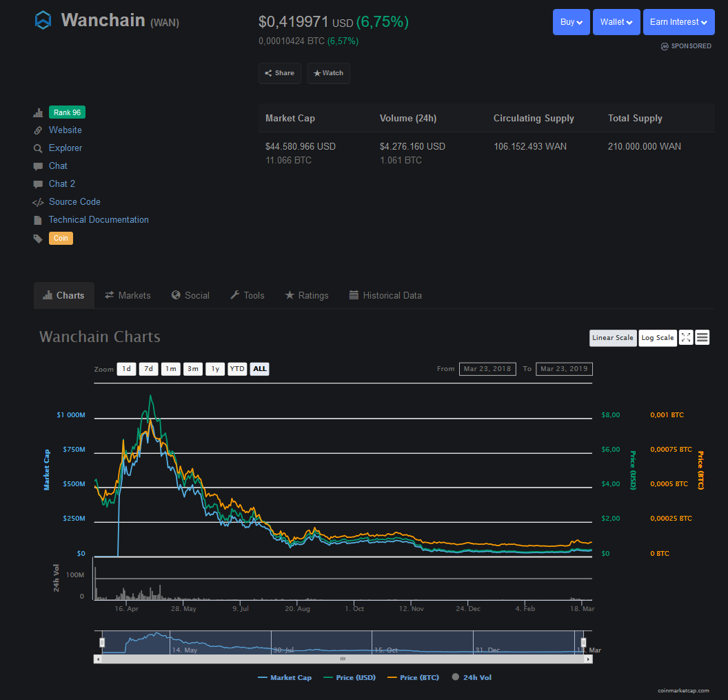Image resolution: width=728 pixels, height=700 pixels.
Task: Toggle 24h Vol series in legend
Action: (x=472, y=678)
